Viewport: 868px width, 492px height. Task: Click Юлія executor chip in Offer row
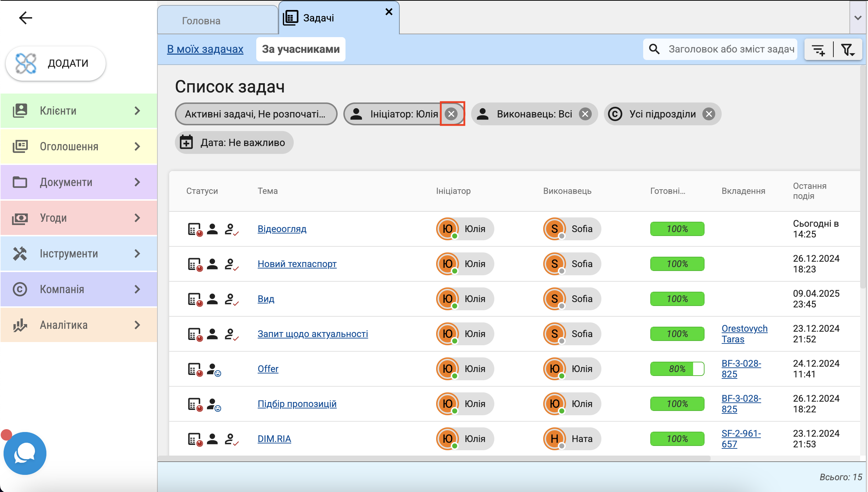pos(572,369)
